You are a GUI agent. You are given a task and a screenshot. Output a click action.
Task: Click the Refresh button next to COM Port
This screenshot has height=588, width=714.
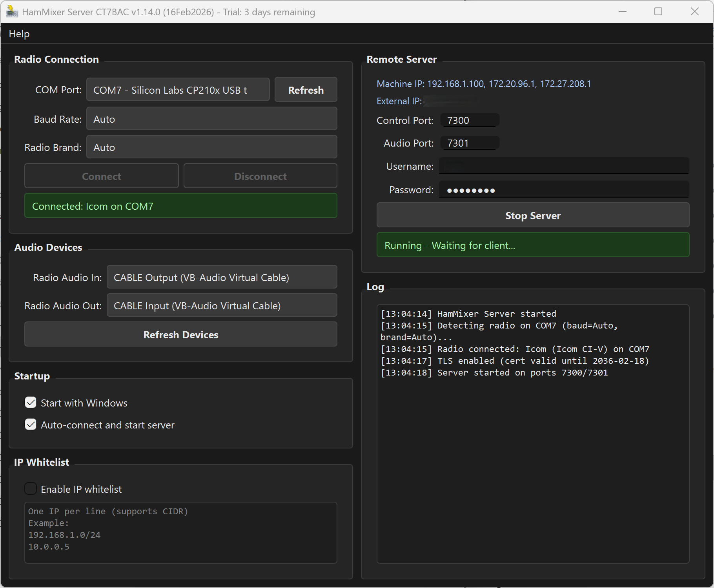click(306, 90)
